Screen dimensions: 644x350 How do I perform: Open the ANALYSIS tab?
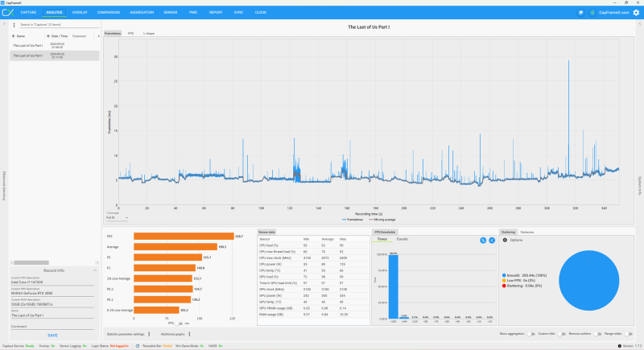(54, 12)
